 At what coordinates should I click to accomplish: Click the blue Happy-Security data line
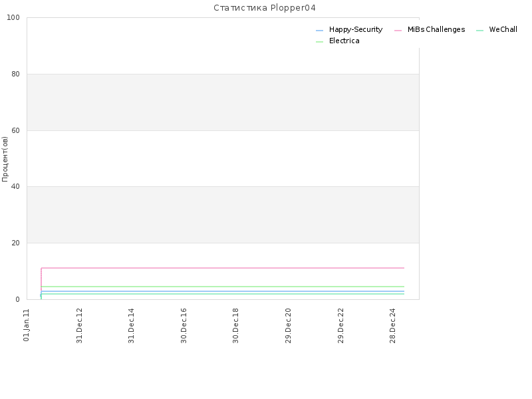223,291
